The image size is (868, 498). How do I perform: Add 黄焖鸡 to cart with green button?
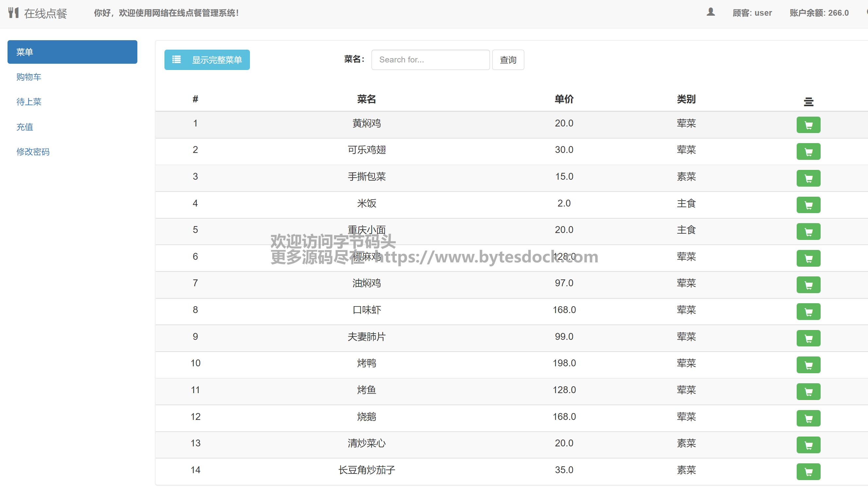pyautogui.click(x=808, y=125)
